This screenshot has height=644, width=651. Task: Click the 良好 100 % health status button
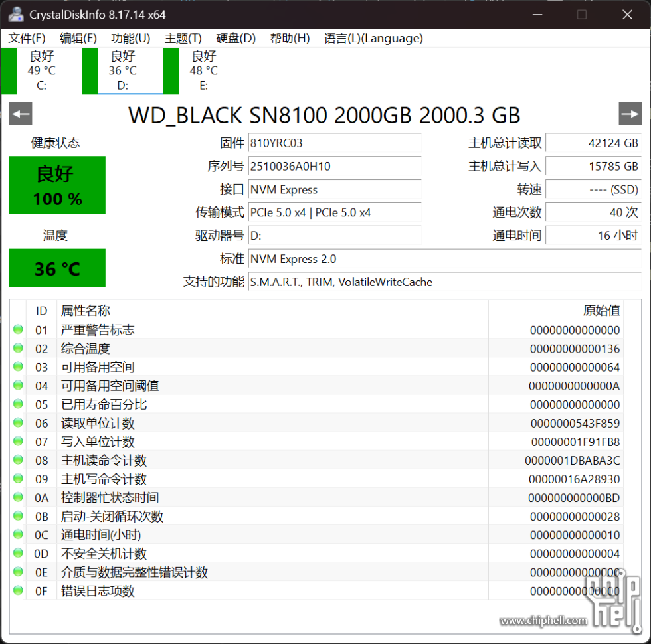57,185
